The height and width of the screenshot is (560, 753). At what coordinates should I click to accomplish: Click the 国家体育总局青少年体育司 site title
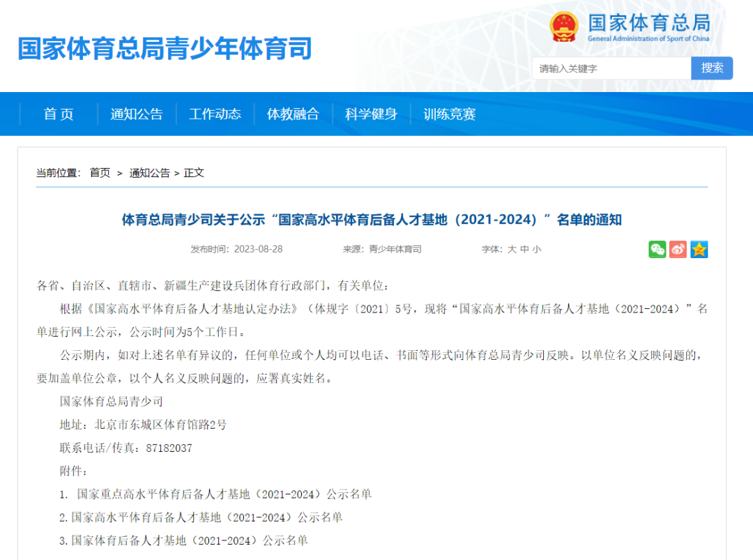click(x=165, y=49)
